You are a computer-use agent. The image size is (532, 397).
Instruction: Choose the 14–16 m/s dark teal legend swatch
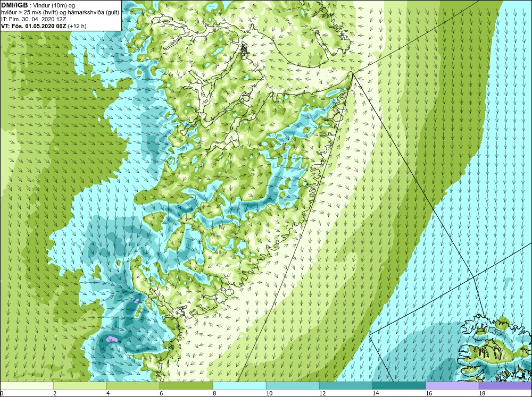click(399, 386)
